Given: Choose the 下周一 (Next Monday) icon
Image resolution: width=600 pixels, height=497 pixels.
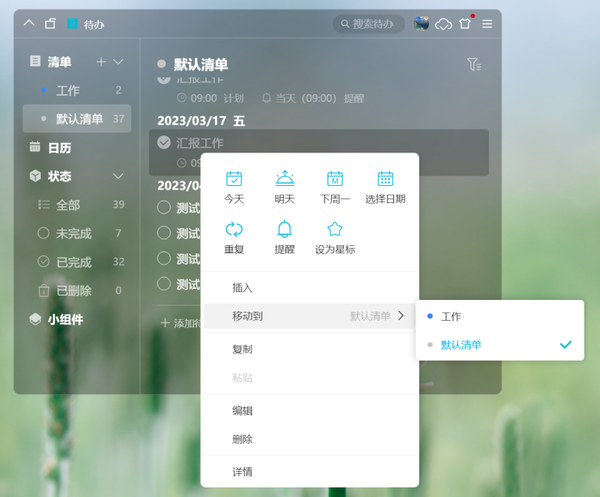Looking at the screenshot, I should tap(335, 180).
